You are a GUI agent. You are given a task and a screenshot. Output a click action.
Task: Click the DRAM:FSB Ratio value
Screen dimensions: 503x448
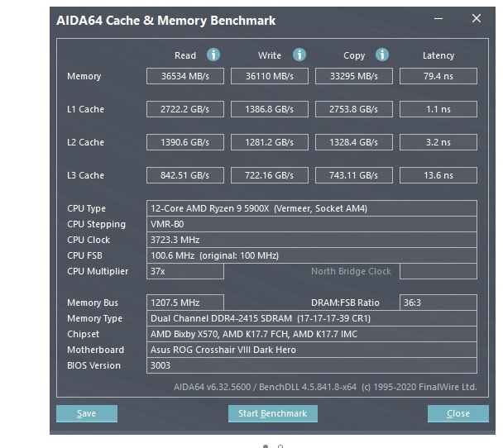click(x=438, y=303)
